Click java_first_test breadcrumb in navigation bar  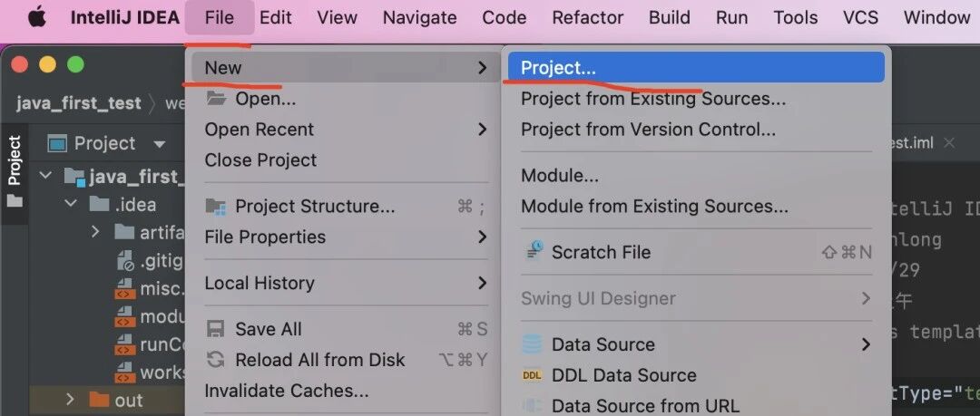pyautogui.click(x=79, y=103)
